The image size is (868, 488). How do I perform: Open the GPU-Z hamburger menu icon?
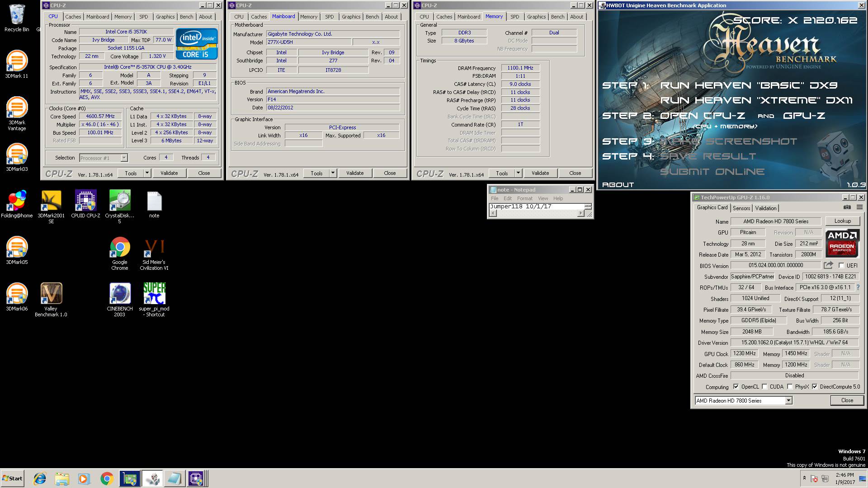(859, 207)
